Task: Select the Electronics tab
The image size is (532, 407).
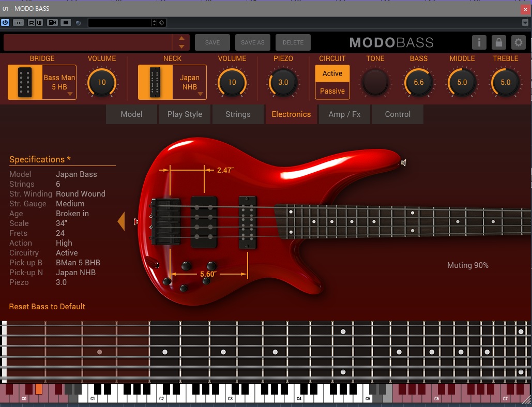Action: (291, 114)
